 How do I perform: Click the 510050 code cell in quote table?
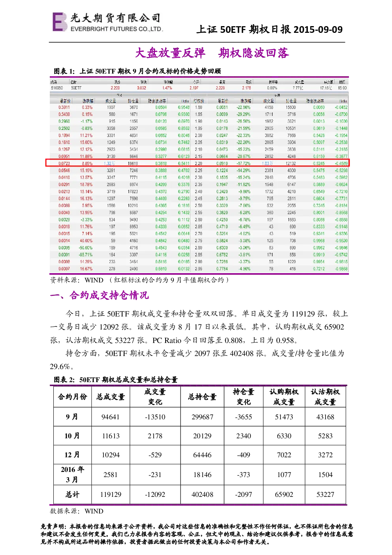point(57,88)
